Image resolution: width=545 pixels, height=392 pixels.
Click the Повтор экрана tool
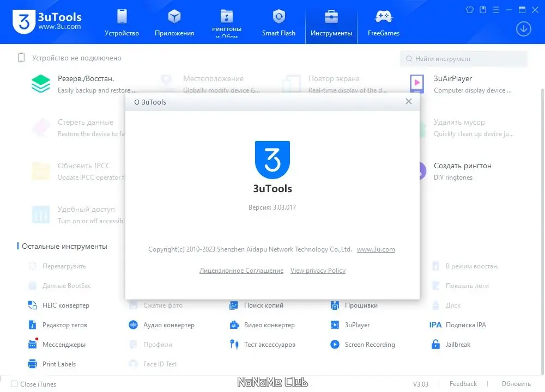pyautogui.click(x=335, y=83)
